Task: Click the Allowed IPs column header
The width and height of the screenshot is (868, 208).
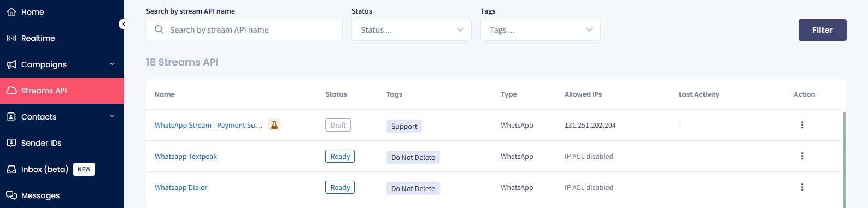Action: pos(583,94)
